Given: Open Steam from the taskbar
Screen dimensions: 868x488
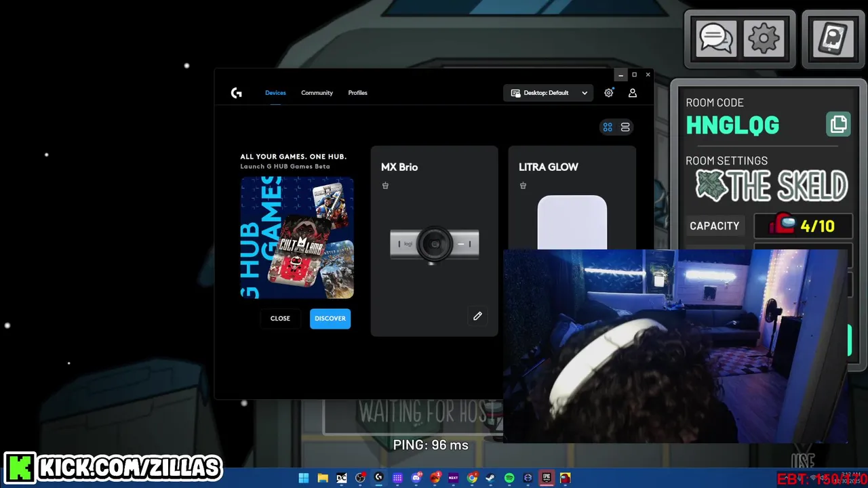Looking at the screenshot, I should click(x=490, y=478).
